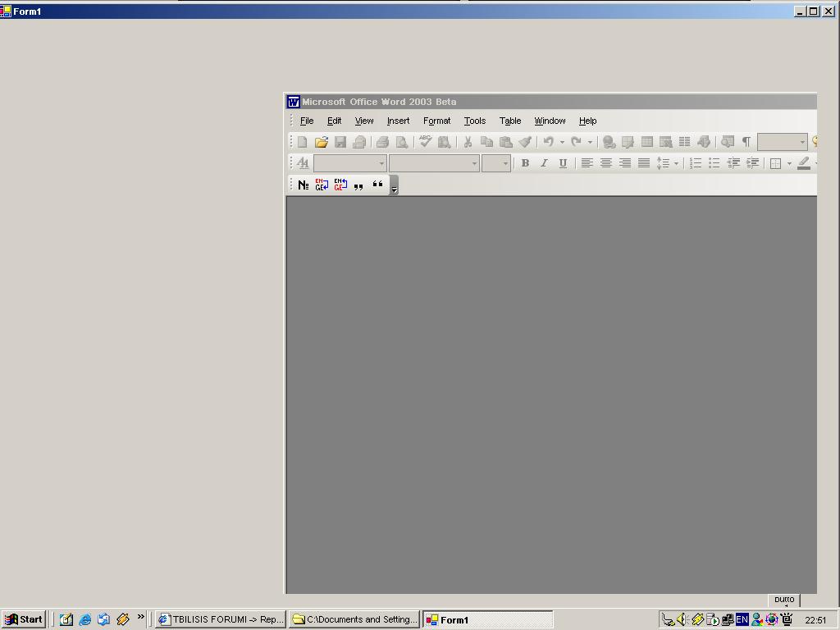Open the Font name dropdown
840x630 pixels.
click(475, 163)
